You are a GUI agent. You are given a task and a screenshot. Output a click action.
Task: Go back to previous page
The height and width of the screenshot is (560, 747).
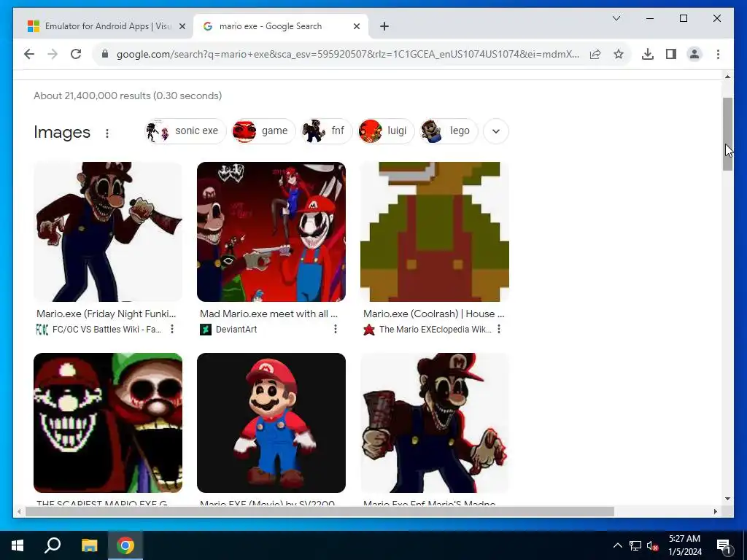pos(29,54)
